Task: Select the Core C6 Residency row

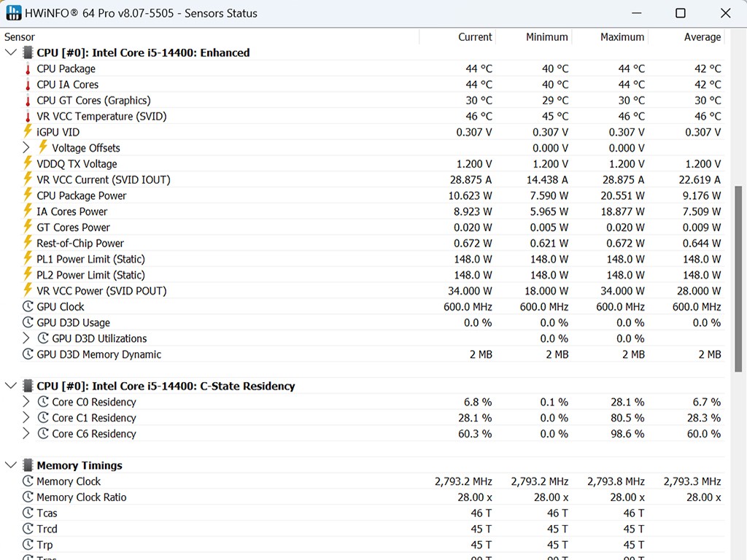Action: (93, 434)
